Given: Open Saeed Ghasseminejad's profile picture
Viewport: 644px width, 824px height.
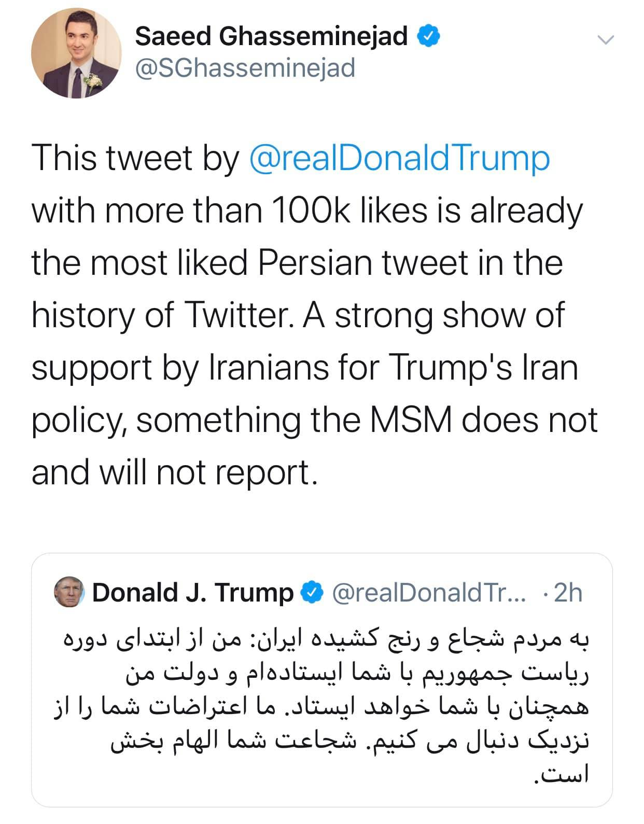Looking at the screenshot, I should [x=76, y=53].
